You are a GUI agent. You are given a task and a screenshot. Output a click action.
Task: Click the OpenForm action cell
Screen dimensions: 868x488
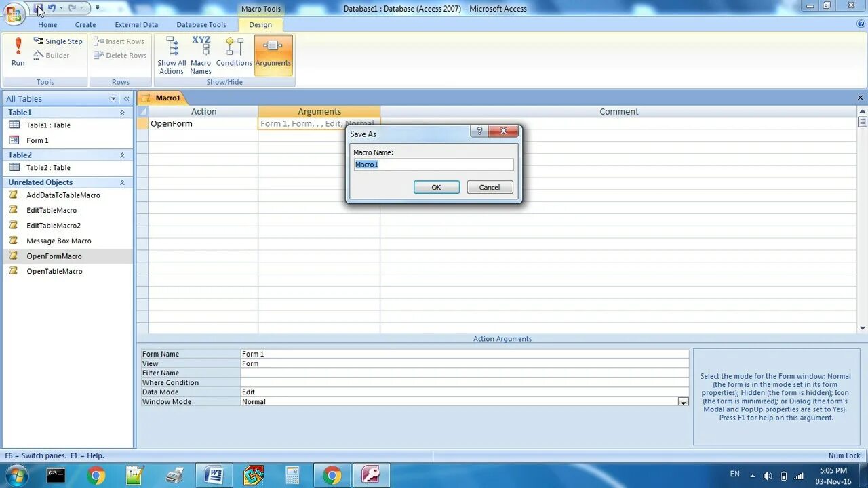click(x=203, y=123)
